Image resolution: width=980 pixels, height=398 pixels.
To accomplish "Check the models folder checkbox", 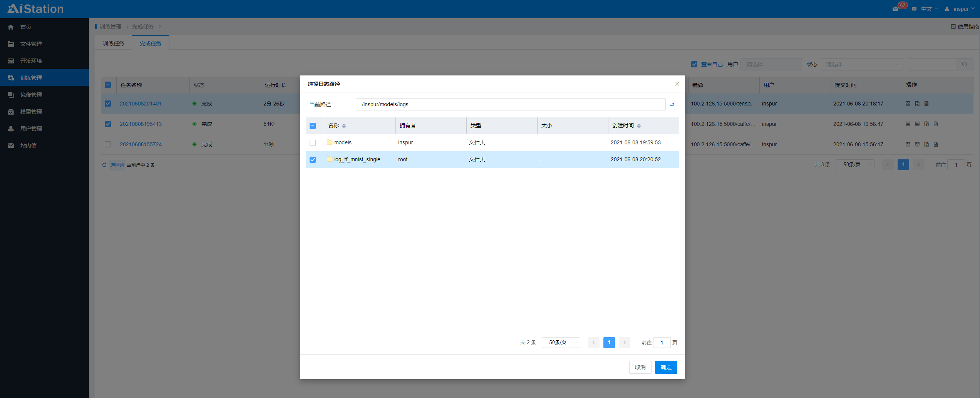I will [x=313, y=143].
